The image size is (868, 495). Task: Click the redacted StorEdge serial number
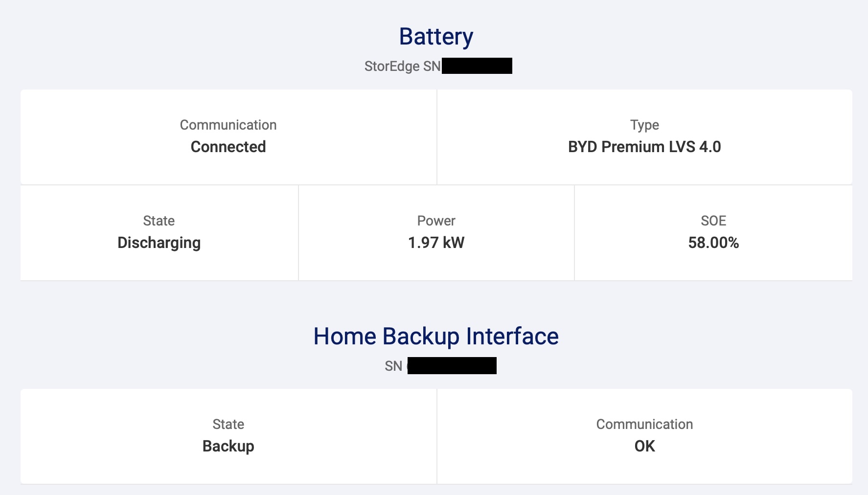[x=477, y=66]
